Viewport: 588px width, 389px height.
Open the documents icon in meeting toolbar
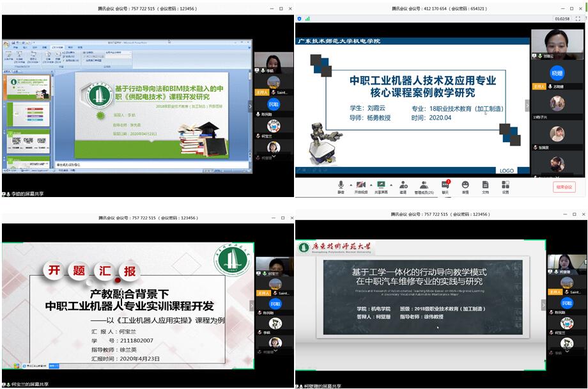coord(485,185)
